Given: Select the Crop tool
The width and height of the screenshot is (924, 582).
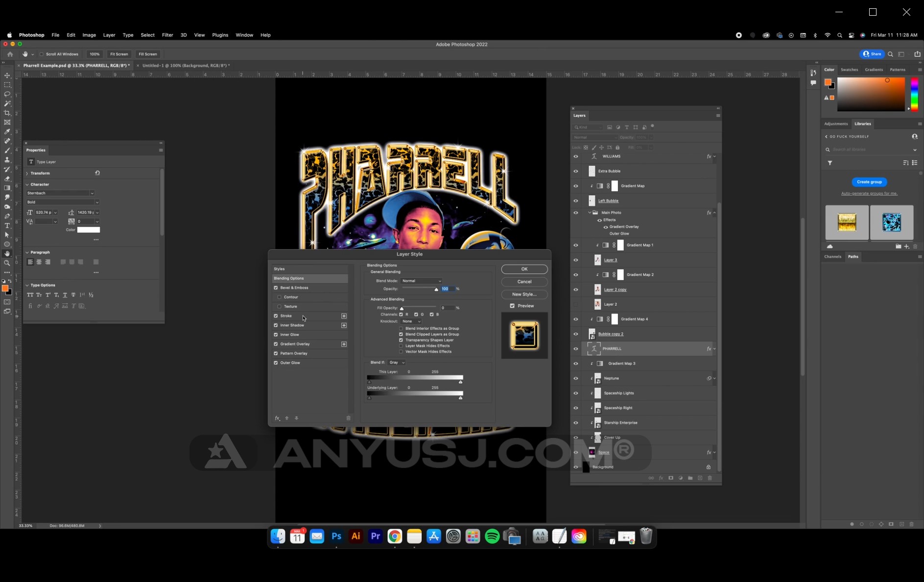Looking at the screenshot, I should pos(7,113).
